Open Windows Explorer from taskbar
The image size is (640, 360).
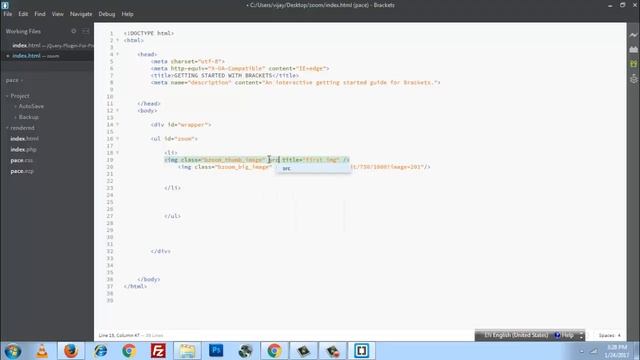point(187,351)
